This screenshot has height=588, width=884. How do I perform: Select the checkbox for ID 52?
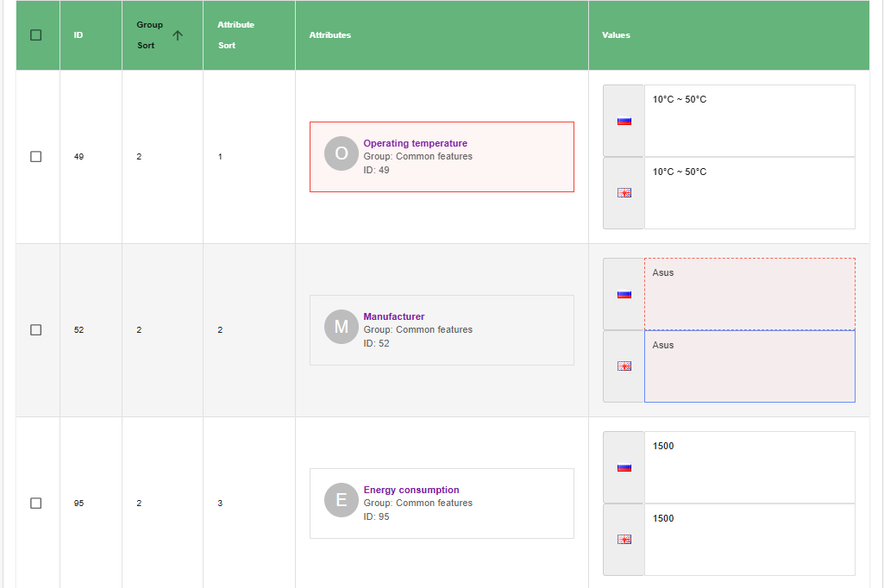point(35,329)
